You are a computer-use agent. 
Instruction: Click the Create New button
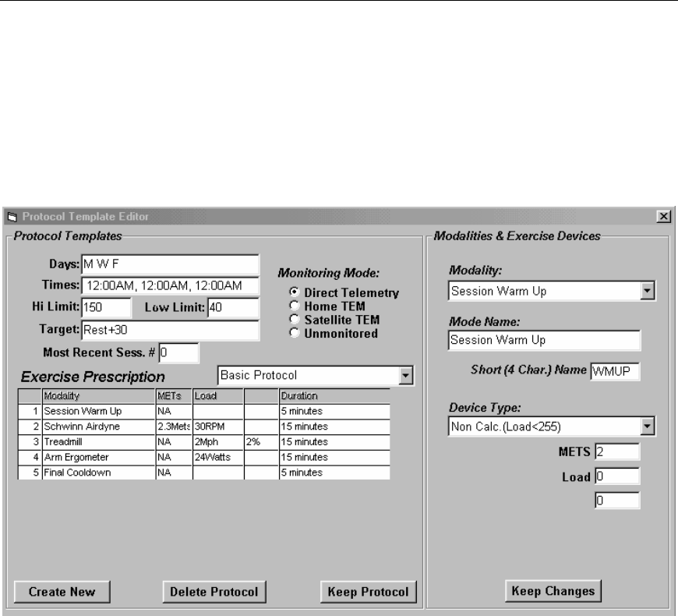click(x=62, y=592)
